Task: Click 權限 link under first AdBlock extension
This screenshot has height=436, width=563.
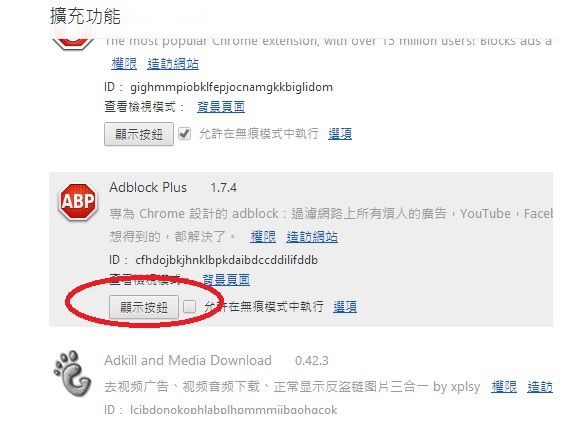Action: 124,64
